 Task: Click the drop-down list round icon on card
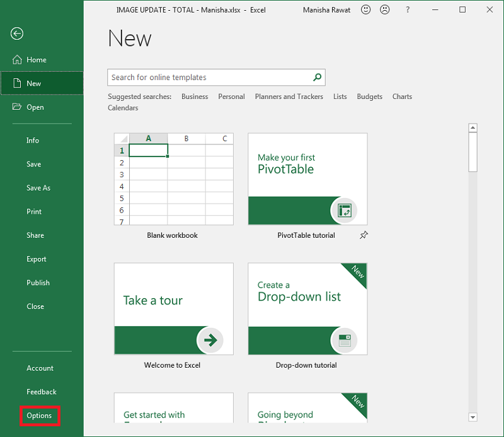pos(344,341)
